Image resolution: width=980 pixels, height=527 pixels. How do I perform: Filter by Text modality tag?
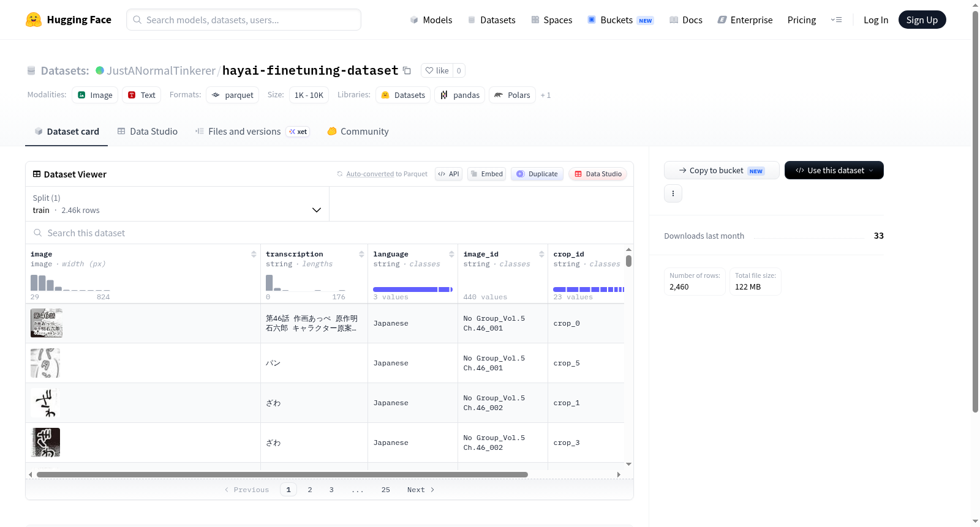tap(141, 95)
